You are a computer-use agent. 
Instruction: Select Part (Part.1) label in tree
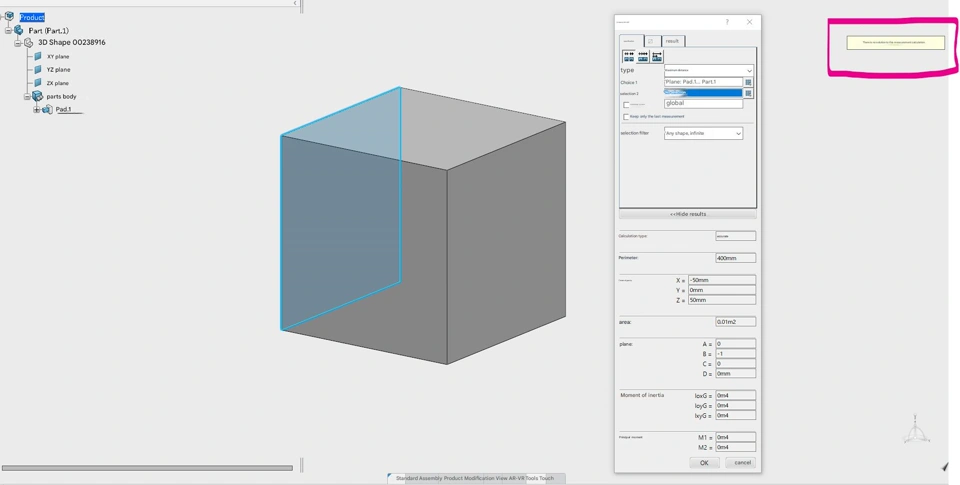tap(48, 31)
